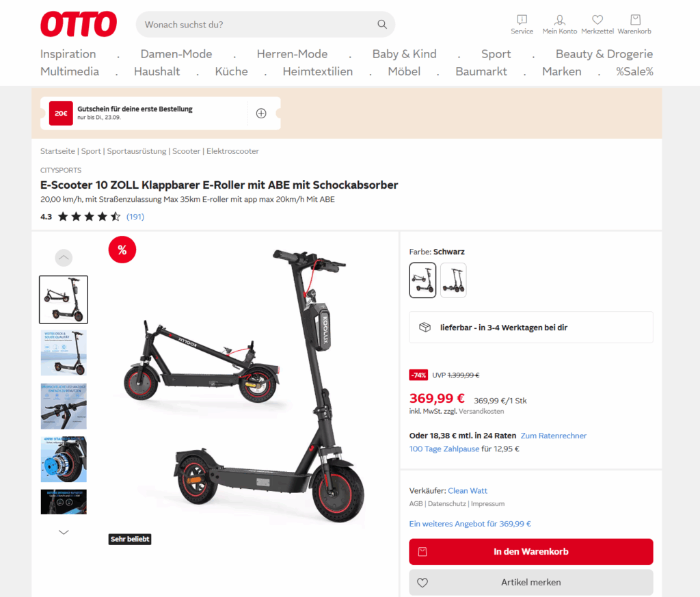700x597 pixels.
Task: Open the Zum Ratenrechner link
Action: click(x=553, y=436)
